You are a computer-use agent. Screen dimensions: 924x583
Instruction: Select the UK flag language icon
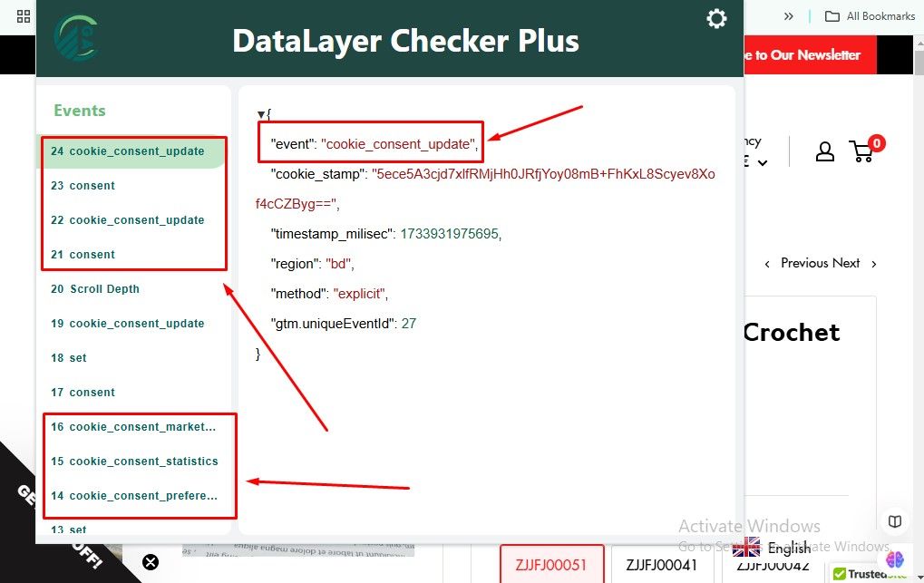(746, 547)
